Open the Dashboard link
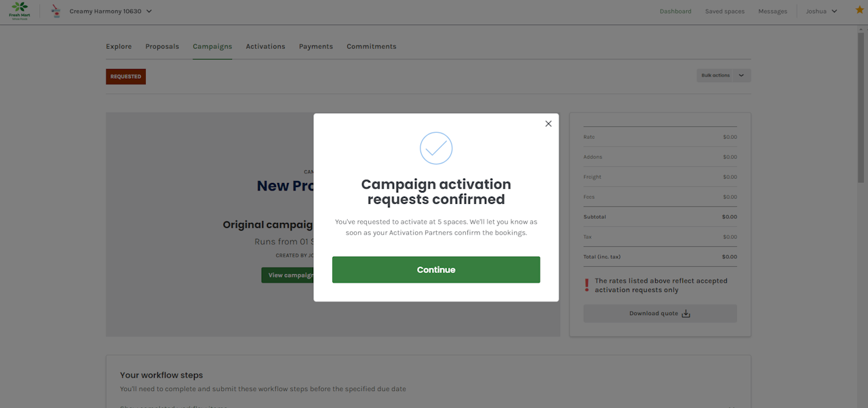This screenshot has height=408, width=868. click(675, 12)
